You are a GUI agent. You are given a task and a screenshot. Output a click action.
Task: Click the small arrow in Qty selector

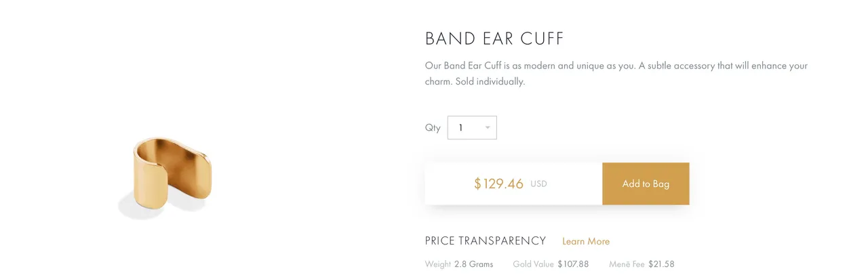click(488, 127)
